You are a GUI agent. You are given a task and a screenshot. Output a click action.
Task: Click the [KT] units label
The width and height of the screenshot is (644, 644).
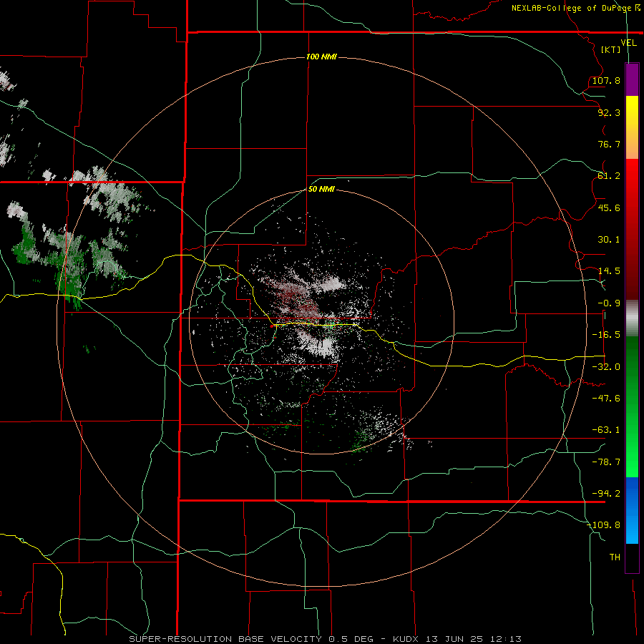611,49
